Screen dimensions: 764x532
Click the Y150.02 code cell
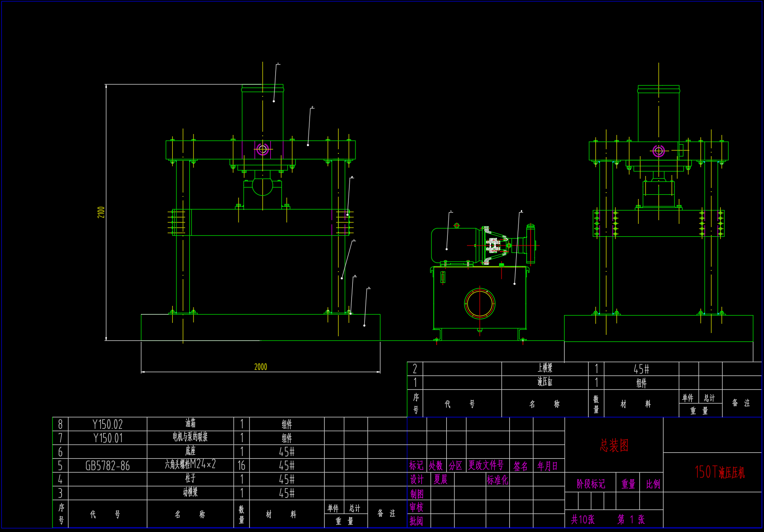[x=107, y=424]
